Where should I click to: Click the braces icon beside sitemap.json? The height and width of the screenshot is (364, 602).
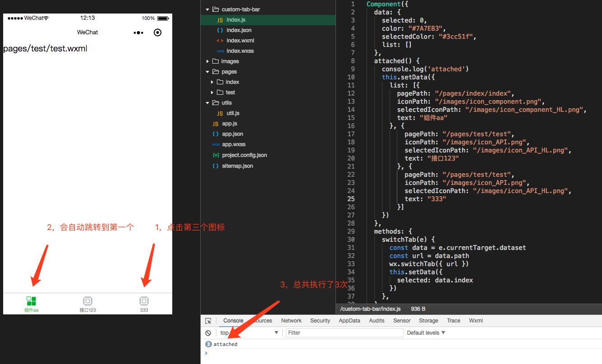216,166
